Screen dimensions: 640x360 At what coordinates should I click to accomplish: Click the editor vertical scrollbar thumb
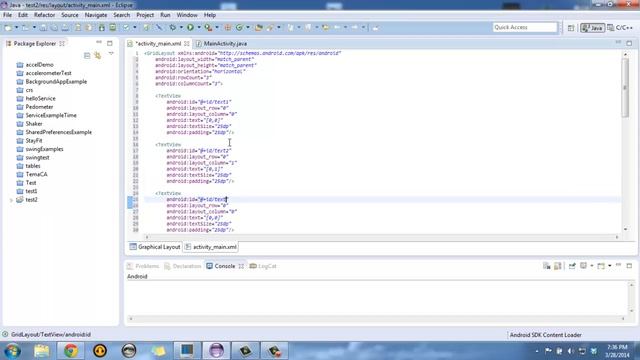625,88
